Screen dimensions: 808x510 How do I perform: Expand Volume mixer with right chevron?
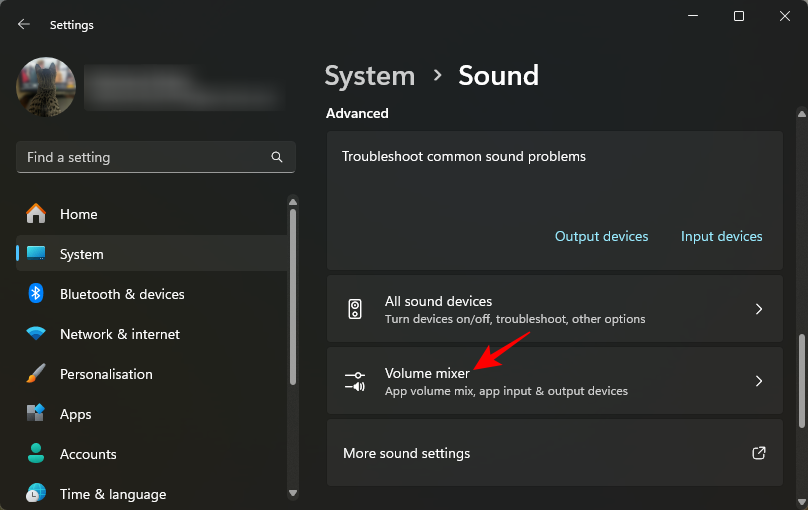pyautogui.click(x=759, y=381)
